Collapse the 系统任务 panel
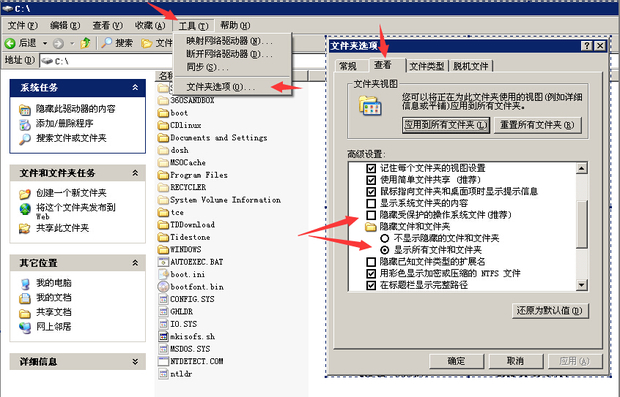 pos(135,87)
